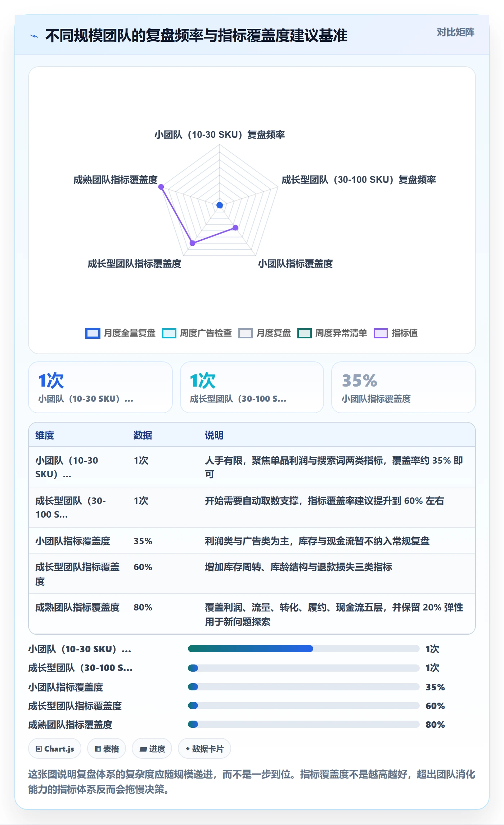Click the blue data point at radar center
The width and height of the screenshot is (504, 825).
(220, 205)
